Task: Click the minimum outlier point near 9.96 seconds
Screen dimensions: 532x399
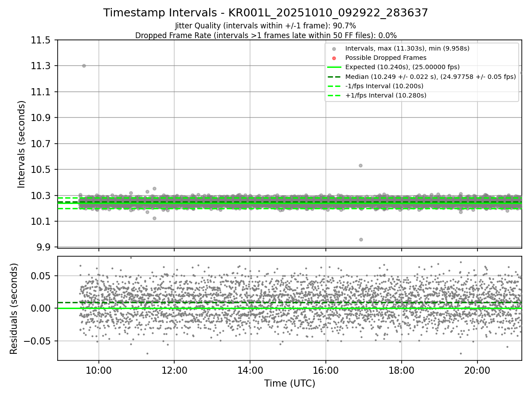Action: [x=361, y=239]
